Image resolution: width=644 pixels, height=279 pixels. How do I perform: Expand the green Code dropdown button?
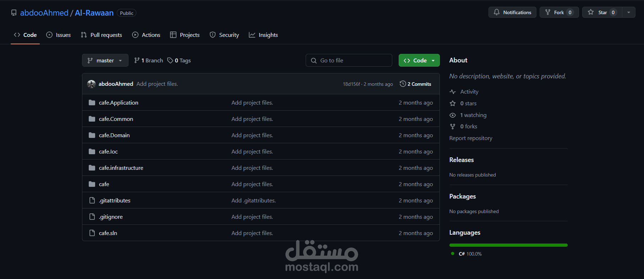point(419,60)
